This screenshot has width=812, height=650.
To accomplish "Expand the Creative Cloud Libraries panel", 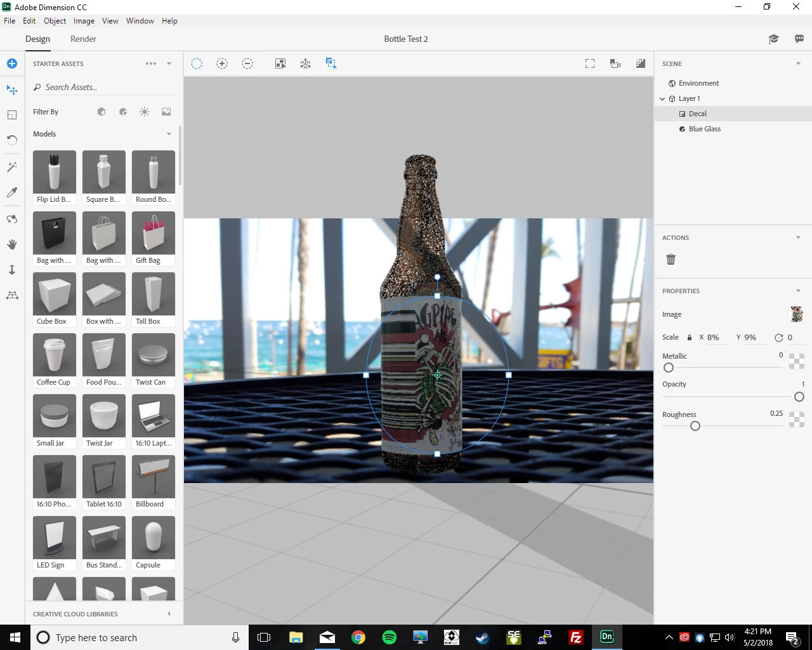I will point(169,614).
